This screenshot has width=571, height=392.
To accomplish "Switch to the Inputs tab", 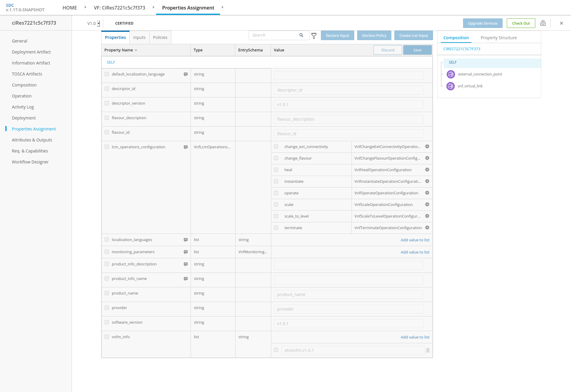I will 139,37.
